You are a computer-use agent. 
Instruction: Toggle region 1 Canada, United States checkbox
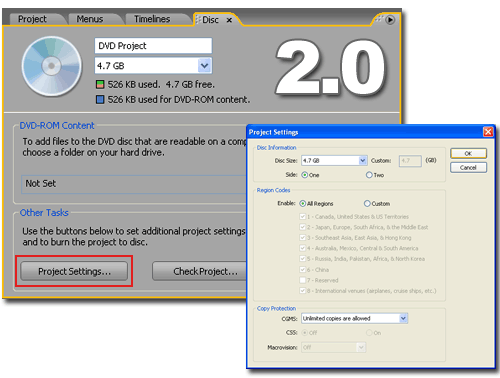coord(303,217)
